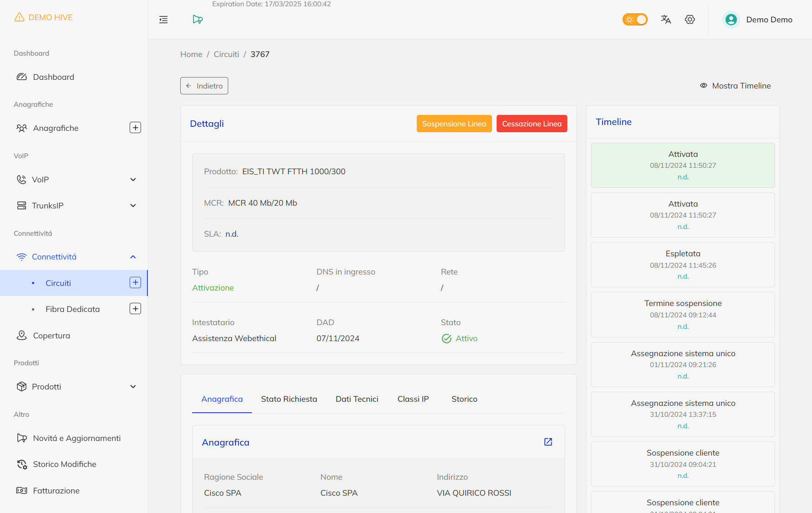Select the Termine sospensione timeline entry

click(x=683, y=314)
